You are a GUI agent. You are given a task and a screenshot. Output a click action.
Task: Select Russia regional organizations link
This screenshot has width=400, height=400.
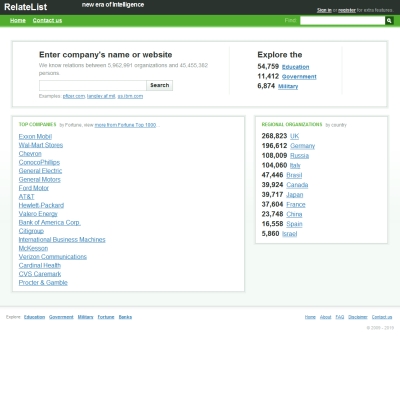pyautogui.click(x=299, y=156)
